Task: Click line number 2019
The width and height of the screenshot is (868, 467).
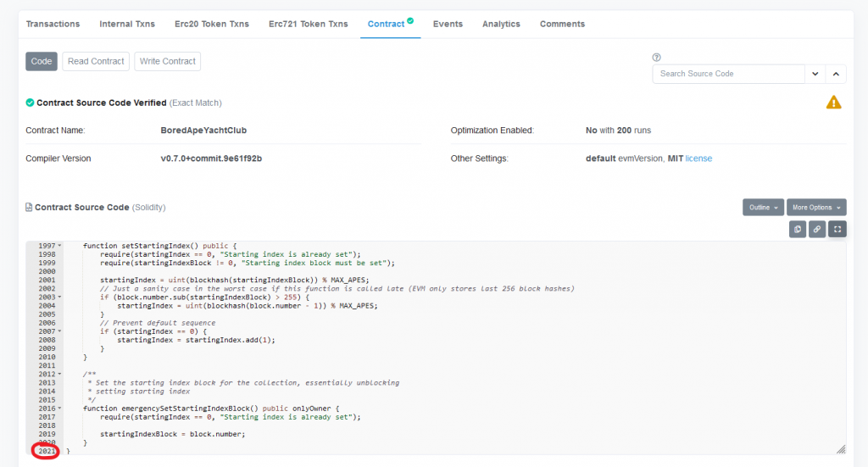Action: [x=47, y=434]
